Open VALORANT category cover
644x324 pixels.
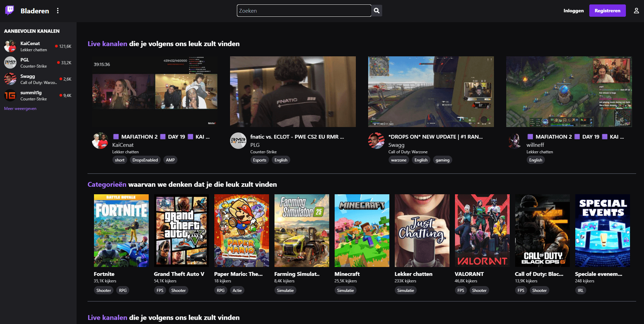(x=482, y=231)
